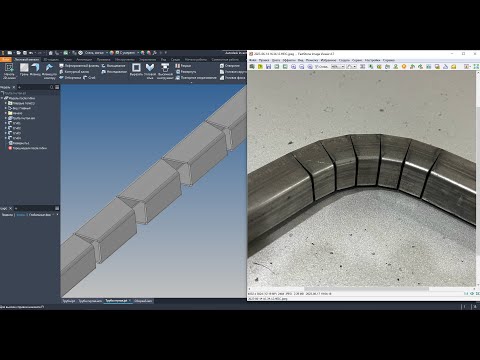
Task: Activate the Cut (Вырезать) tool
Action: (136, 70)
